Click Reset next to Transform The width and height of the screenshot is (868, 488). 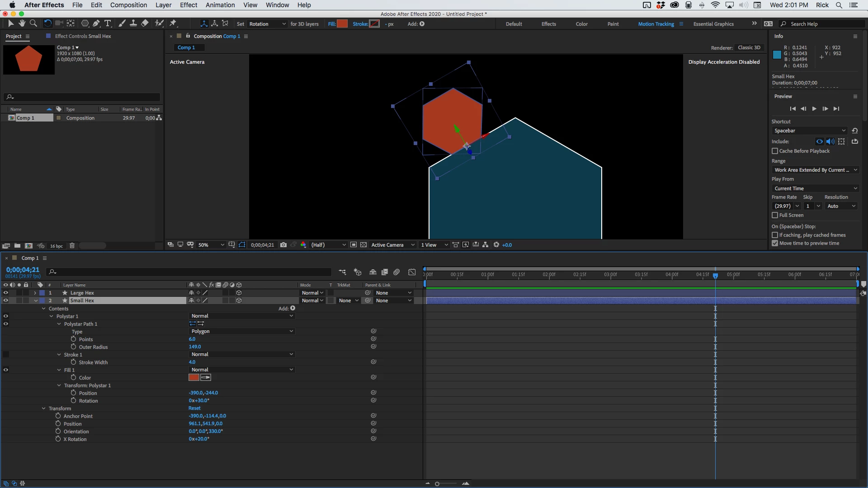pos(194,408)
